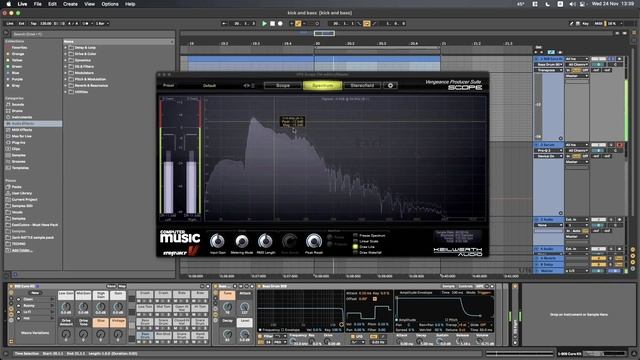Select the Purple collection tag
This screenshot has height=360, width=640.
tap(17, 79)
